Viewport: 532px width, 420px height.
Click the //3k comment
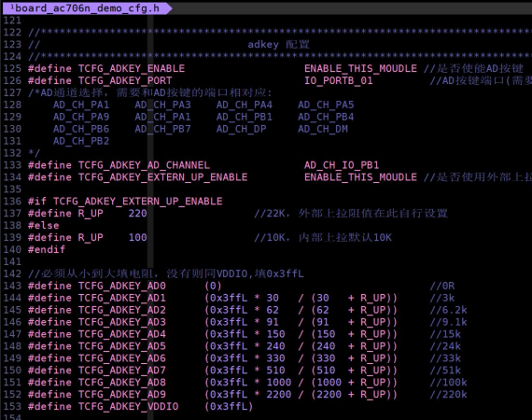click(x=442, y=298)
